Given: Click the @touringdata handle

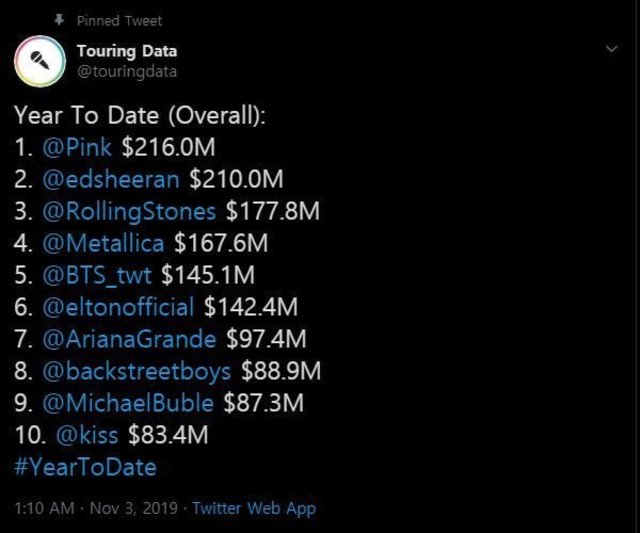Looking at the screenshot, I should coord(127,71).
